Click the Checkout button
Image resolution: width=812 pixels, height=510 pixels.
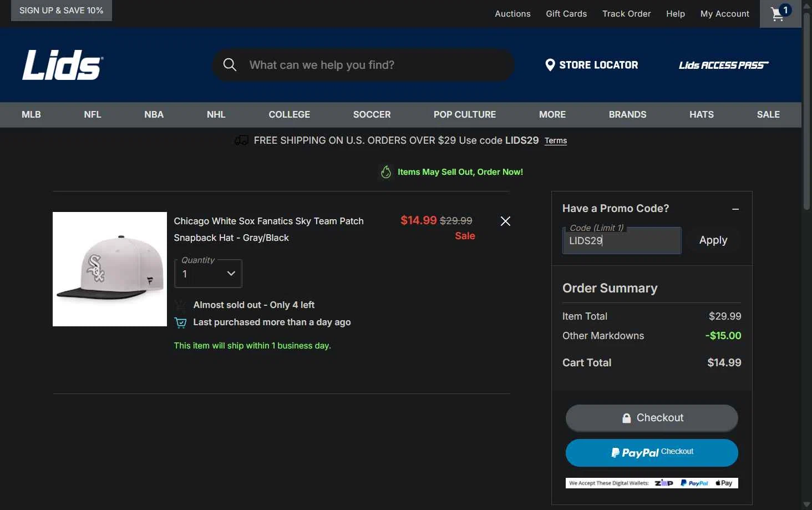click(x=652, y=418)
